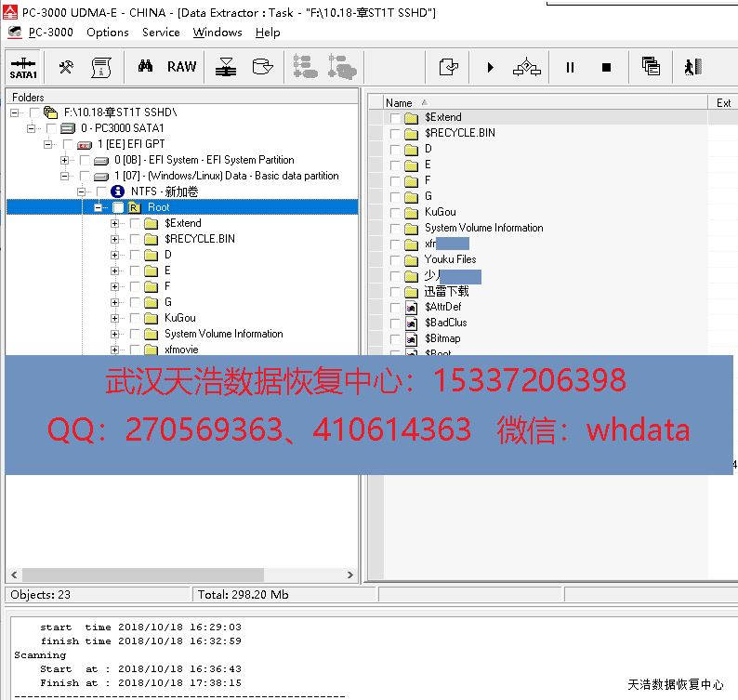Click the SATA1 port toolbar icon

tap(23, 68)
